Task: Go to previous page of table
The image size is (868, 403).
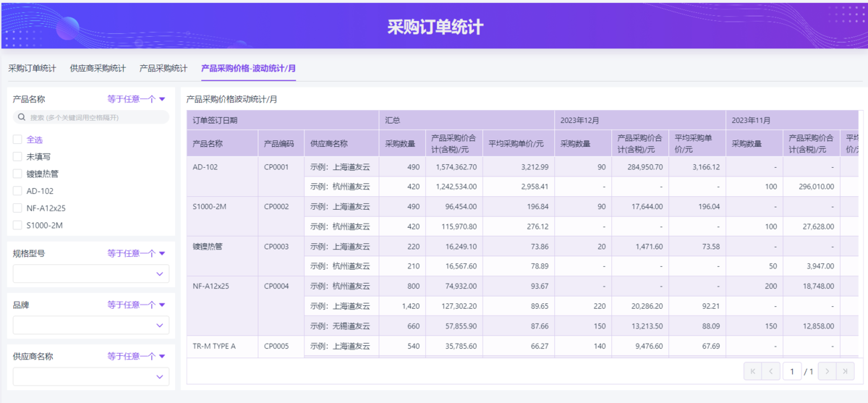Action: click(771, 371)
